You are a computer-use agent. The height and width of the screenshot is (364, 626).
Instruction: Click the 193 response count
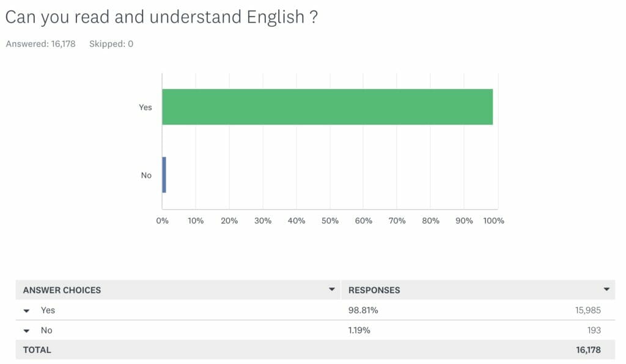coord(593,330)
